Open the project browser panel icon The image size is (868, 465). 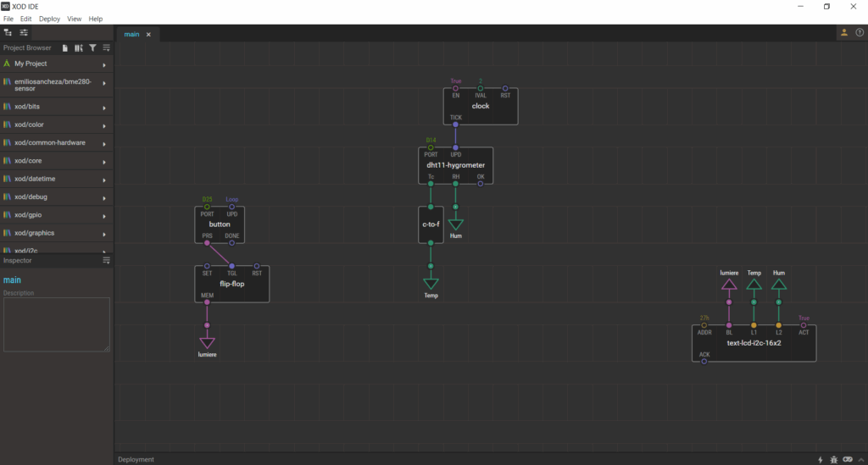[8, 33]
